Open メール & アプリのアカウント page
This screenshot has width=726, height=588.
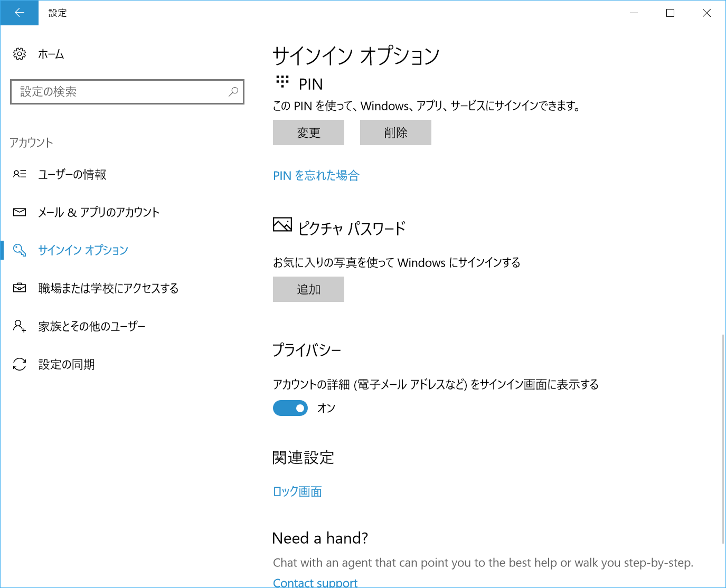coord(98,212)
